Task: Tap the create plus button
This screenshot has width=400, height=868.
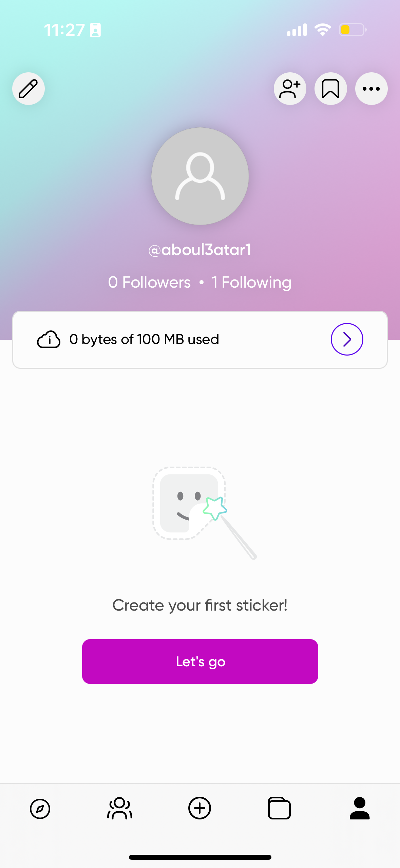Action: click(199, 808)
